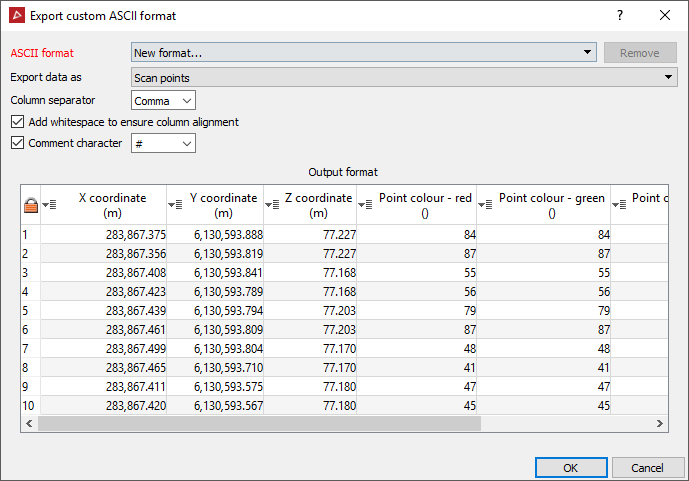Open the Z coordinate column menu icon
The width and height of the screenshot is (689, 481).
(x=271, y=205)
